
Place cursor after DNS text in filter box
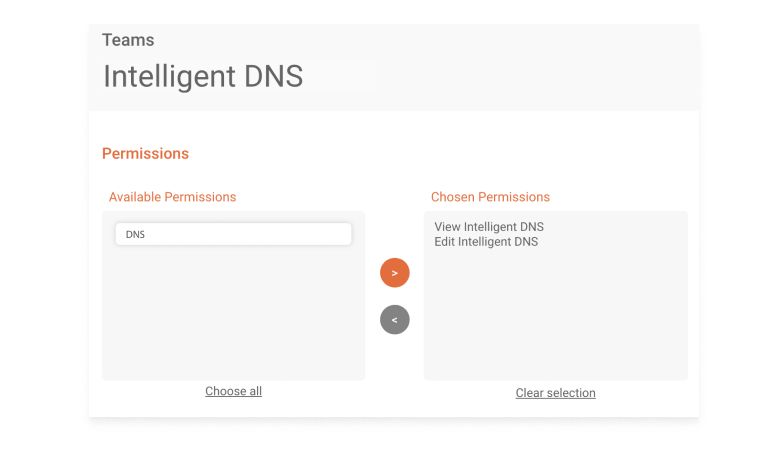tap(146, 234)
